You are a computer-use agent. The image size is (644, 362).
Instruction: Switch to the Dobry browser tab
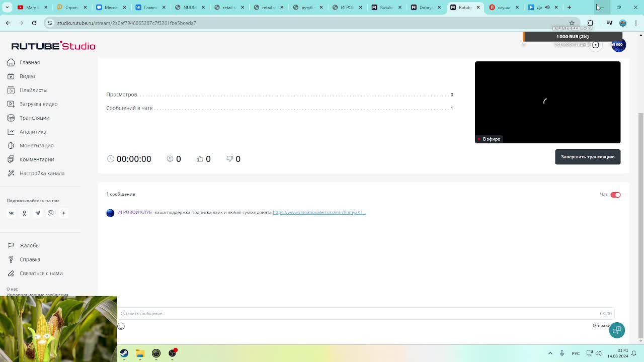425,8
